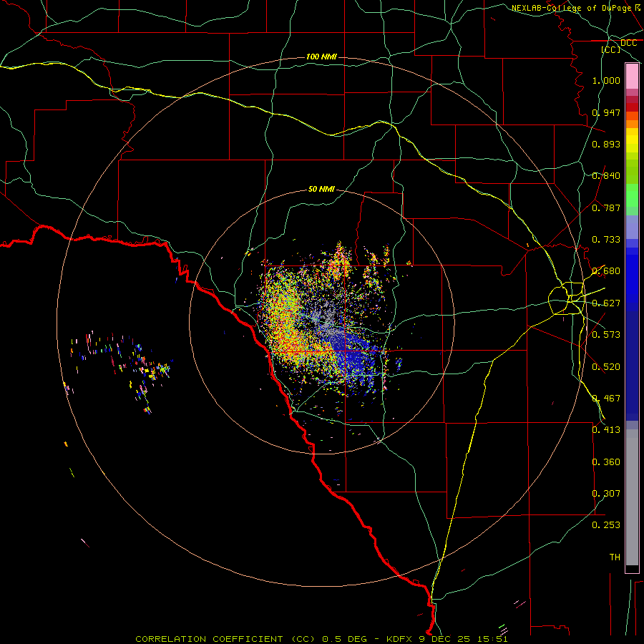Image resolution: width=644 pixels, height=644 pixels.
Task: Click the 0.307 colorbar value label
Action: coord(606,494)
